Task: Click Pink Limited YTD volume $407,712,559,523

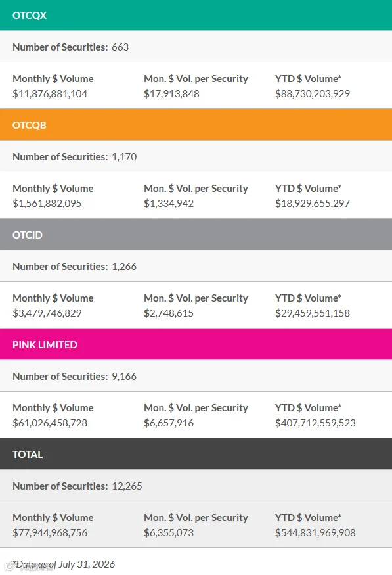Action: coord(315,423)
